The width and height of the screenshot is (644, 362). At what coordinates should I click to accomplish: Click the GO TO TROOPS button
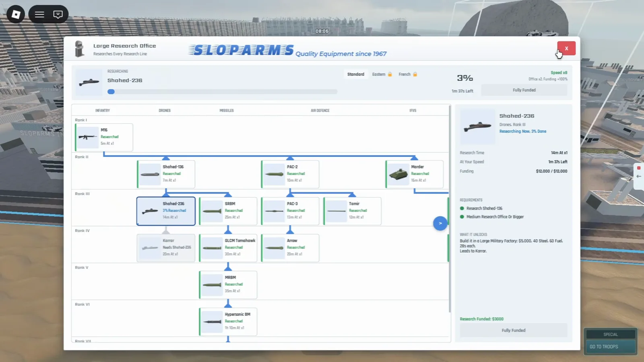coord(611,347)
